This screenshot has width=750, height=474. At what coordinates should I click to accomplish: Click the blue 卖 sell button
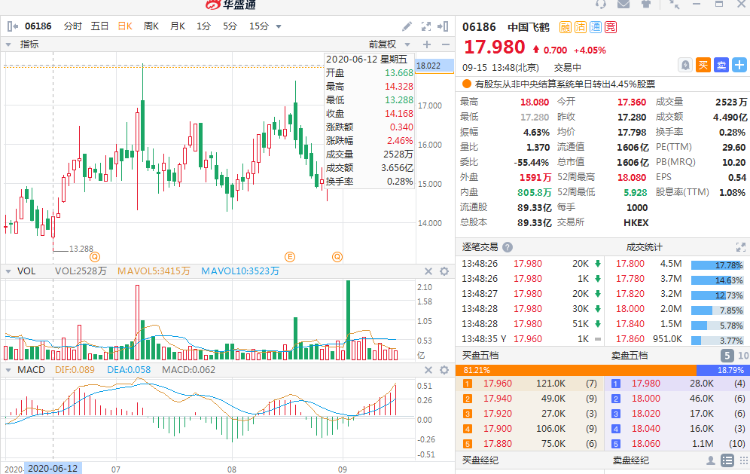pyautogui.click(x=720, y=65)
